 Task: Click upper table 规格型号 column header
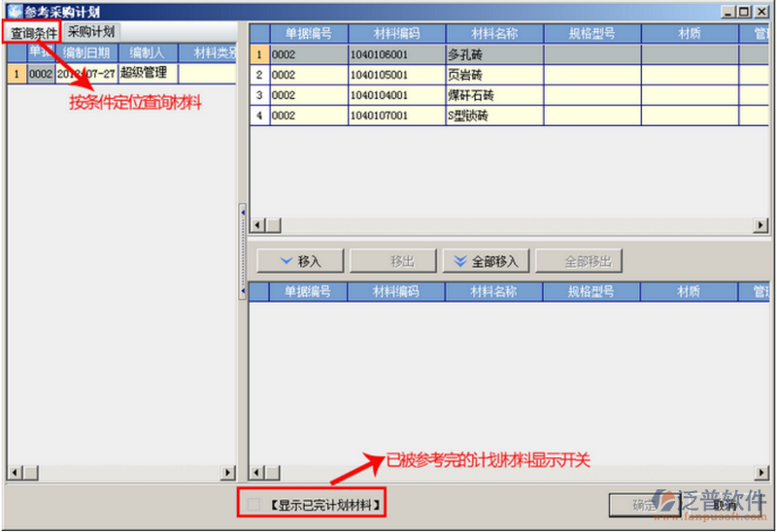pyautogui.click(x=592, y=34)
